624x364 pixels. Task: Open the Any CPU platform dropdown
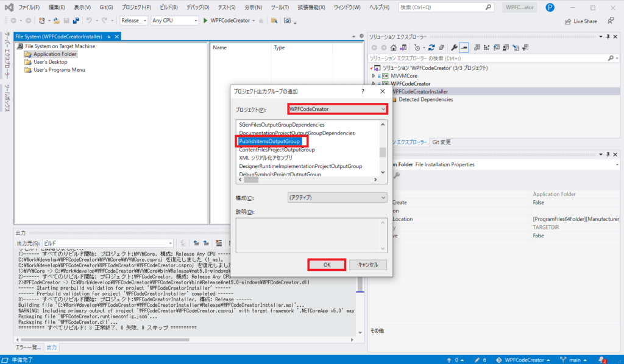coord(175,21)
